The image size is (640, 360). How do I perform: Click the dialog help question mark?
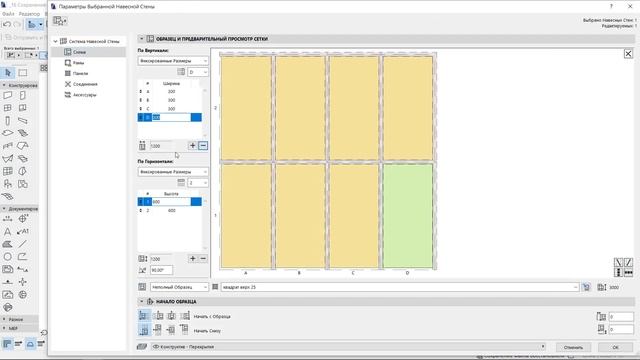click(x=611, y=6)
